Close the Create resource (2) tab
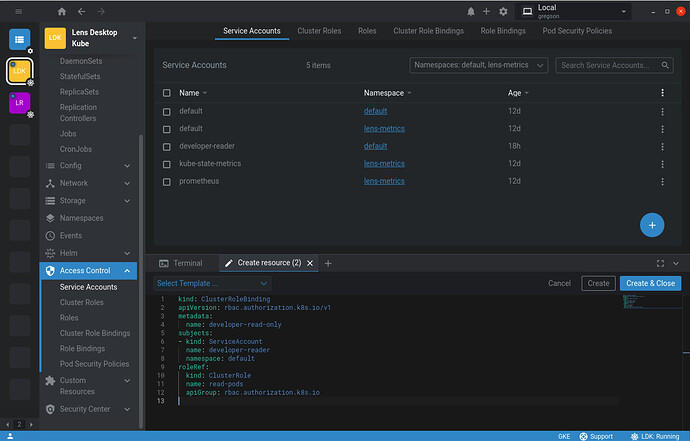The height and width of the screenshot is (441, 690). (309, 263)
